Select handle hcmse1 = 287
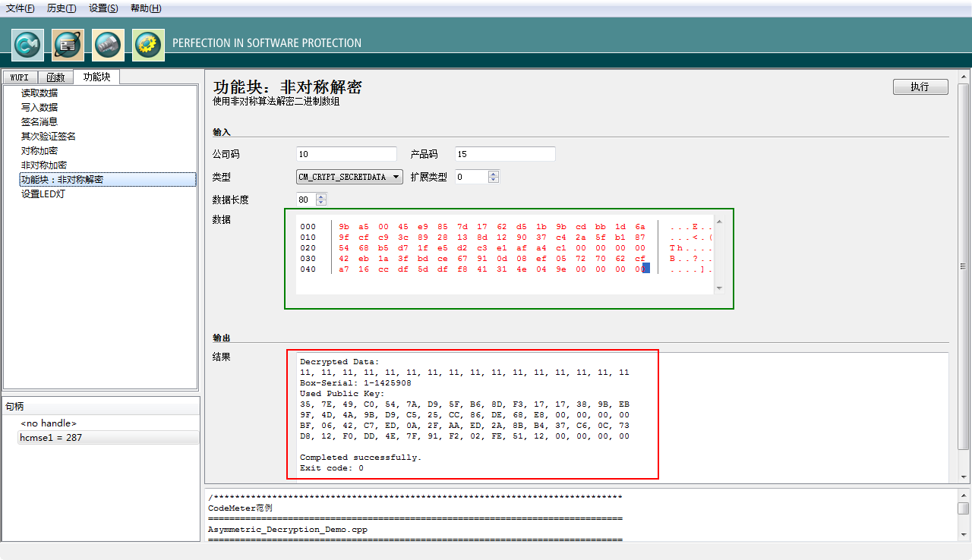 pyautogui.click(x=109, y=438)
